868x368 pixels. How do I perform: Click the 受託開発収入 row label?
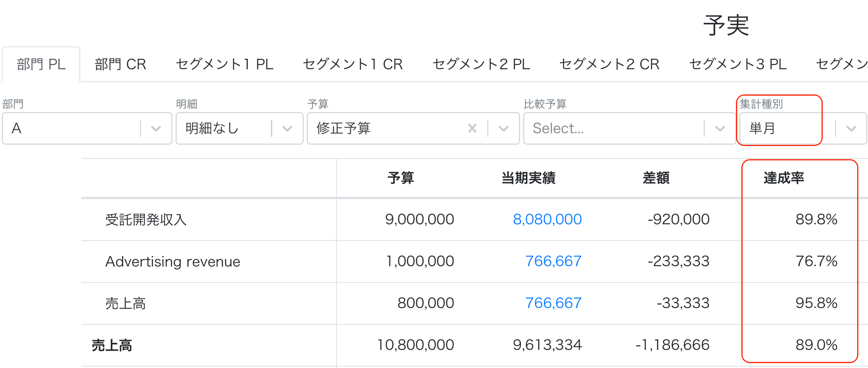click(146, 219)
